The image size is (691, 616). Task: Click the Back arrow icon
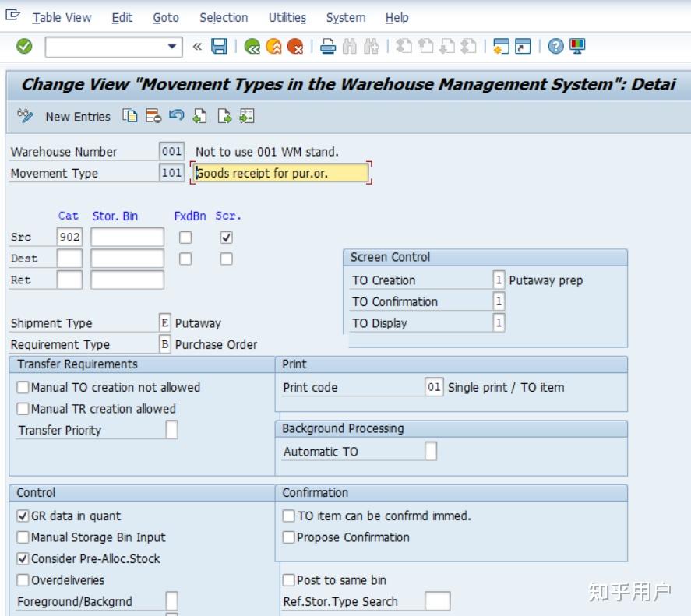(253, 45)
